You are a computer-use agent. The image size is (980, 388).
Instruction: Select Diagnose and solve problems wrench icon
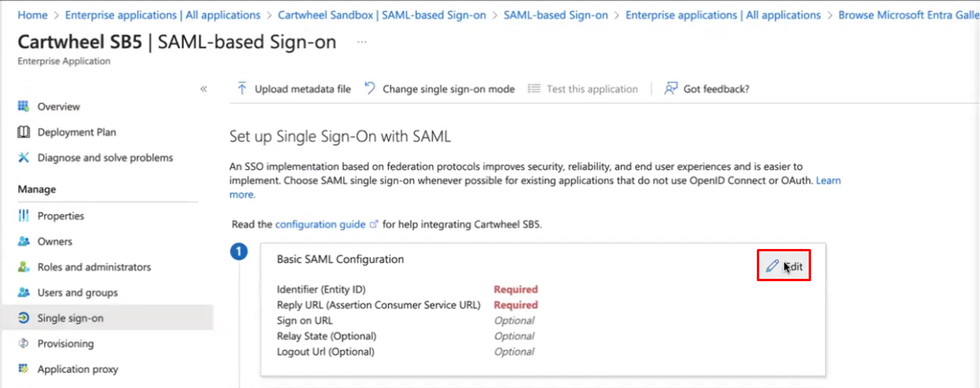coord(24,157)
